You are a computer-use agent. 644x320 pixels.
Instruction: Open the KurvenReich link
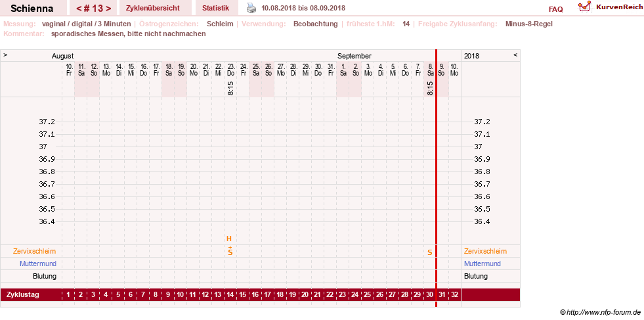[620, 7]
